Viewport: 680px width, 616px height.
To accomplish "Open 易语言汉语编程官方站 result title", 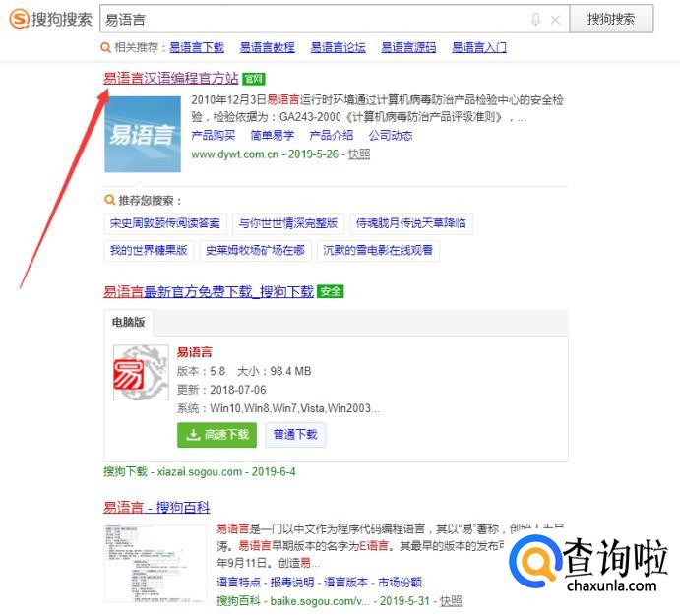I will point(171,78).
